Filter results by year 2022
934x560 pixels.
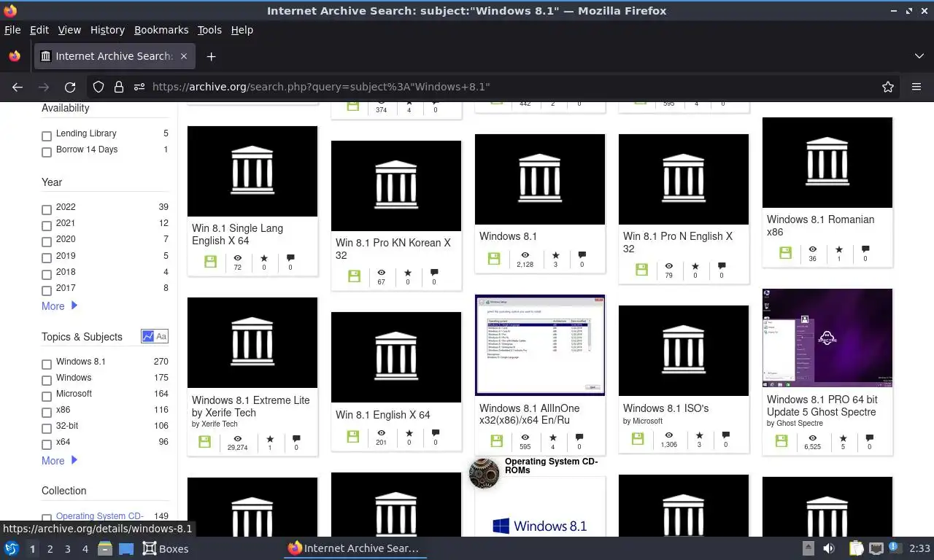47,210
